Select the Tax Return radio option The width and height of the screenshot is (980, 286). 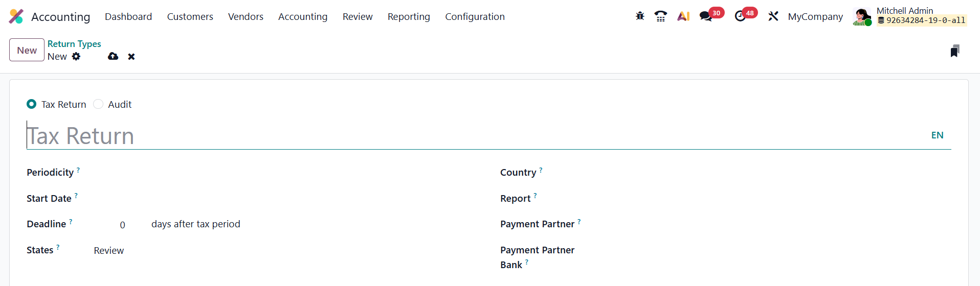(32, 104)
